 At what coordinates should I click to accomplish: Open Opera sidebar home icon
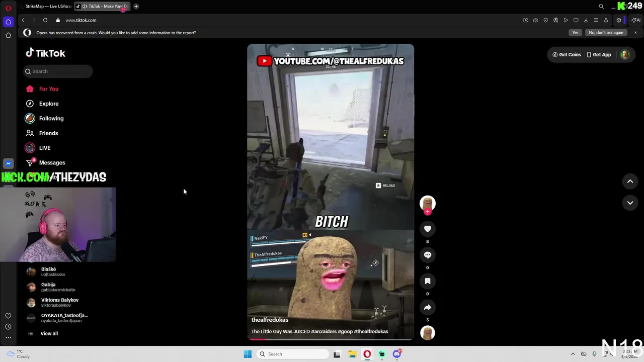point(8,22)
